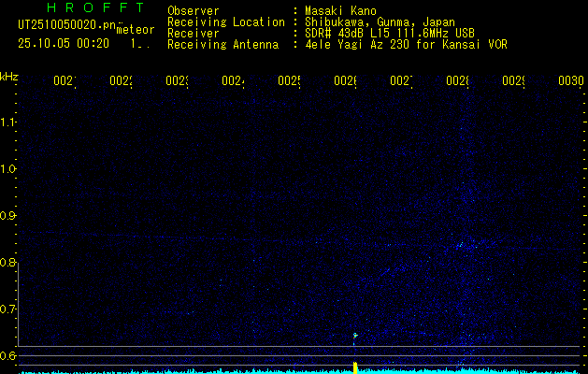Click the 0.6 kHz axis label
Viewport: 588px width, 374px height.
pos(7,355)
